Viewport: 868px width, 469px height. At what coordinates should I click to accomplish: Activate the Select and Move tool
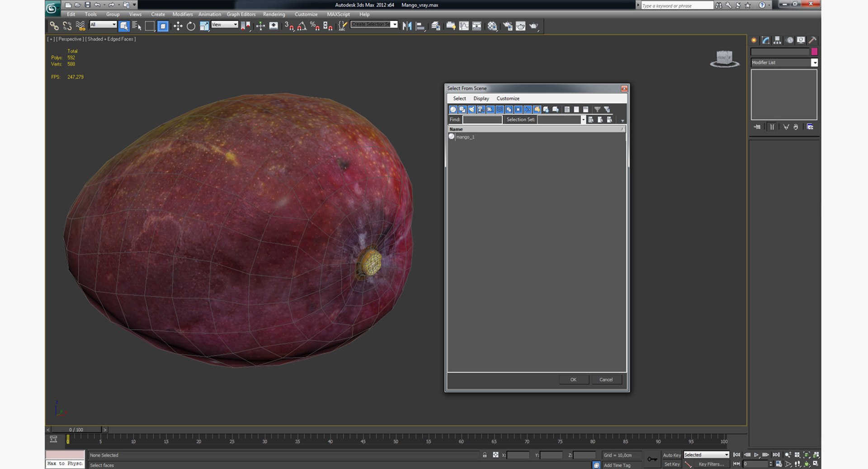pyautogui.click(x=178, y=26)
